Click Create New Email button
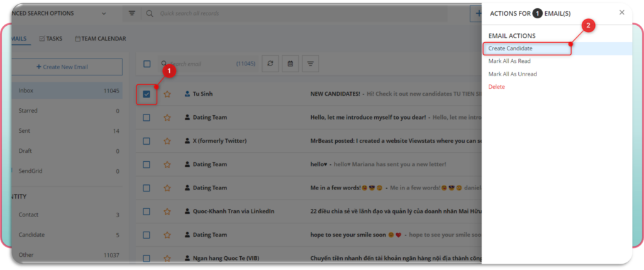Screen dimensions: 644x270 pos(67,67)
